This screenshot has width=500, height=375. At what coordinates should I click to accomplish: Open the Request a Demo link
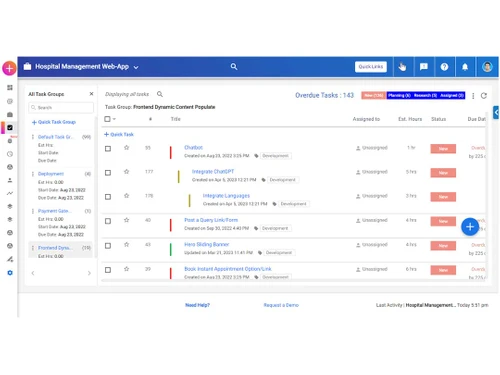pos(281,305)
